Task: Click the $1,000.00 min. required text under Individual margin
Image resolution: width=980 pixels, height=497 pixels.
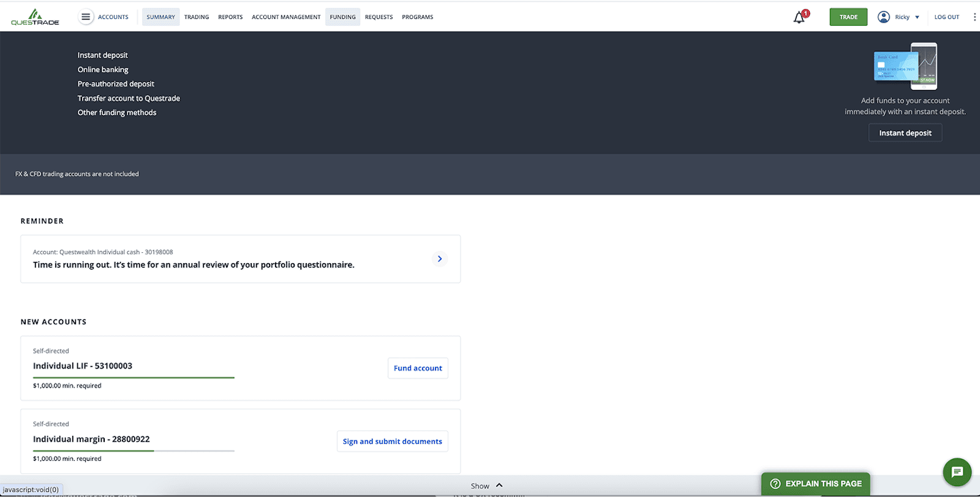Action: pos(67,459)
